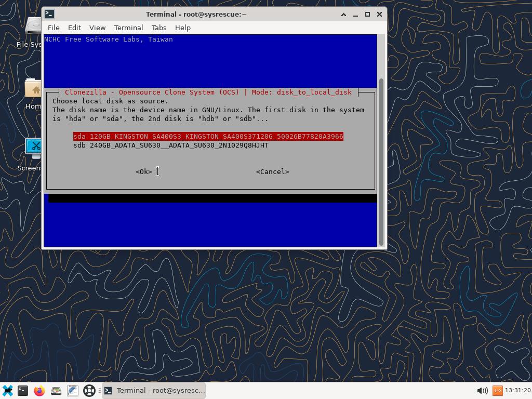532x399 pixels.
Task: Select the File System desktop icon
Action: pyautogui.click(x=33, y=29)
